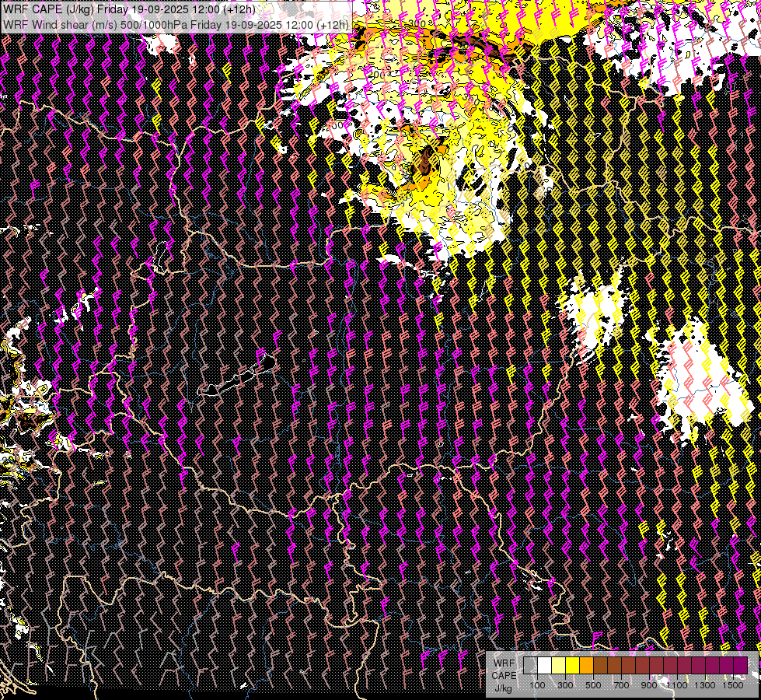This screenshot has height=700, width=761.
Task: Click the legend value 100
Action: point(537,685)
